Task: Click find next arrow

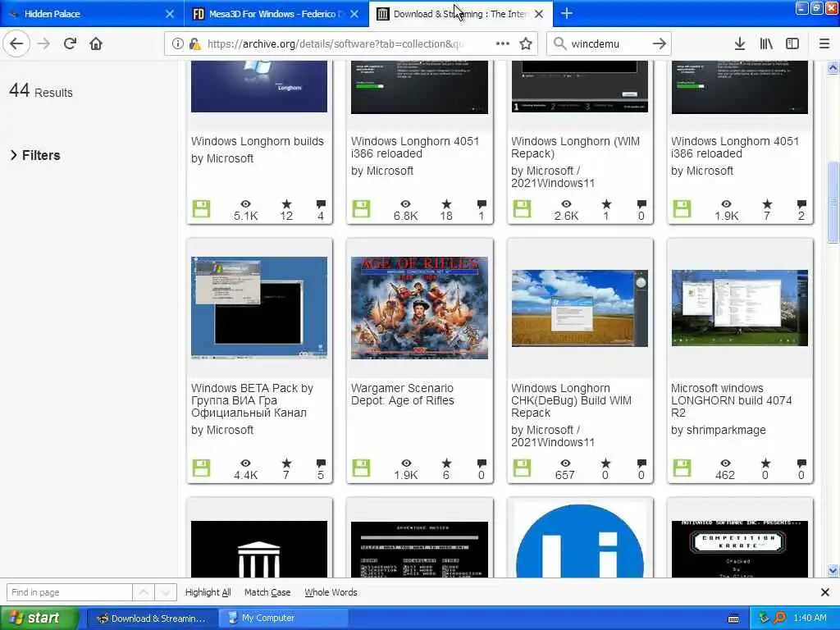Action: coord(166,592)
